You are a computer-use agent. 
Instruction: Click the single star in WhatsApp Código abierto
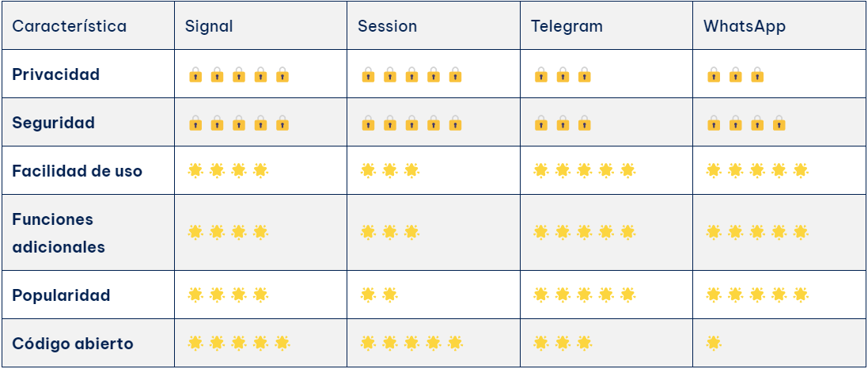[x=714, y=344]
